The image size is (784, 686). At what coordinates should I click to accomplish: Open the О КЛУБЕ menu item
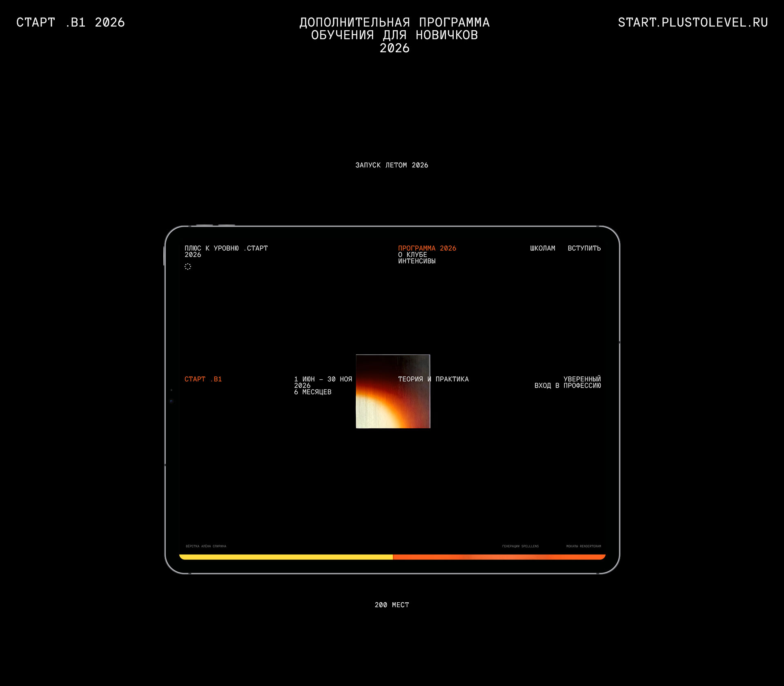tap(412, 255)
